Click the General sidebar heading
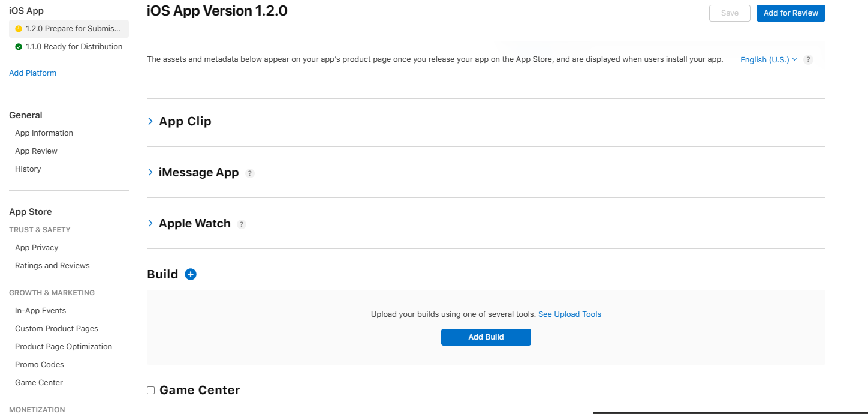This screenshot has width=868, height=414. click(x=26, y=115)
